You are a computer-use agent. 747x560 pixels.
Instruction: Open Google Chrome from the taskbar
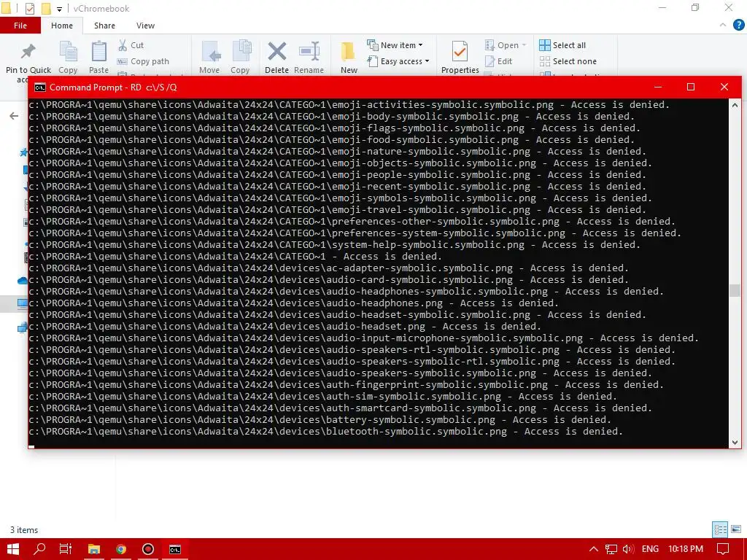[x=121, y=549]
